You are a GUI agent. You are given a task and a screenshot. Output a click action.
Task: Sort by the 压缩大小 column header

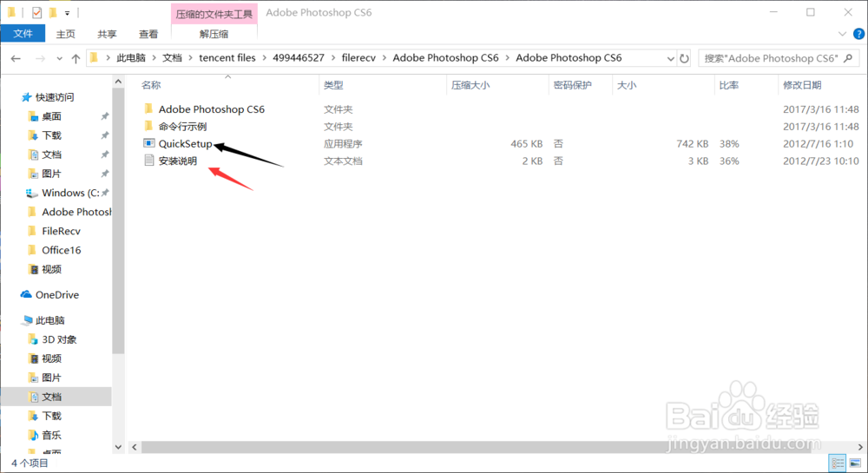(x=470, y=85)
